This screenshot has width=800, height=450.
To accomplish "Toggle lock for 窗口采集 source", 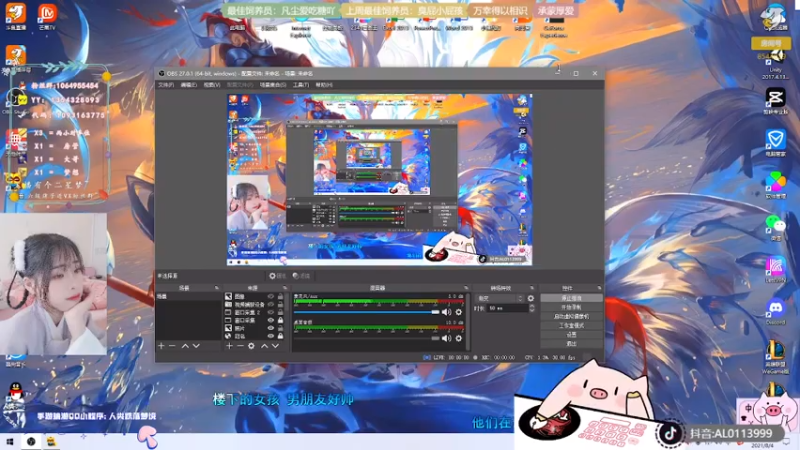I will click(x=280, y=320).
